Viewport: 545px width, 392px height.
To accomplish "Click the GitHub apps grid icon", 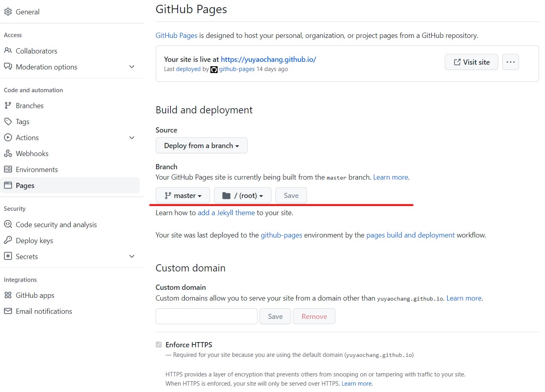I will pyautogui.click(x=8, y=295).
